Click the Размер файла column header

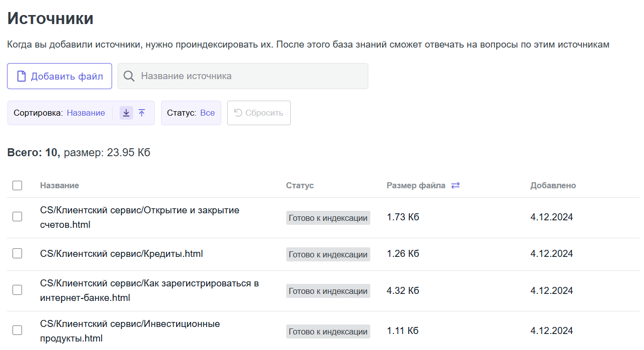click(x=415, y=185)
